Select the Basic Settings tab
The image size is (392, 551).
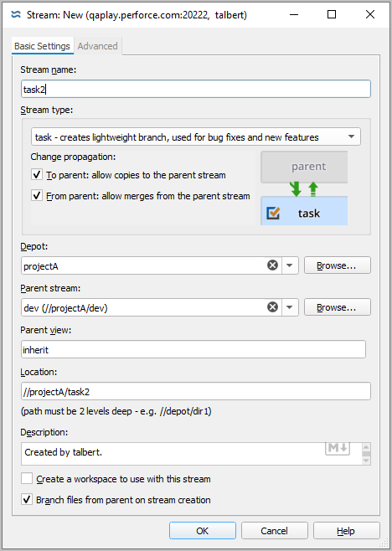click(42, 46)
